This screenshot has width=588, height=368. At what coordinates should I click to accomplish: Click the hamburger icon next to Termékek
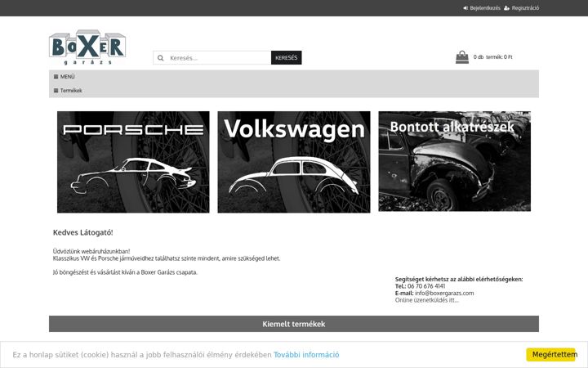coord(56,91)
